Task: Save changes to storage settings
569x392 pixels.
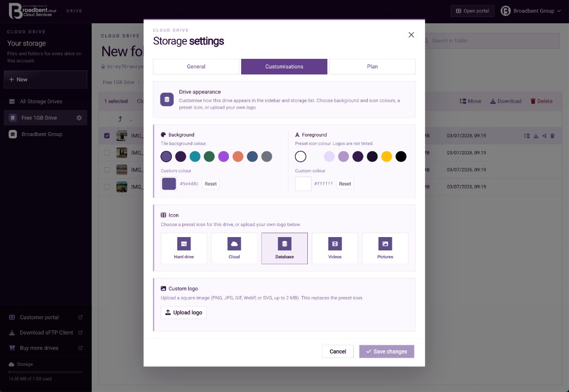Action: pyautogui.click(x=387, y=351)
